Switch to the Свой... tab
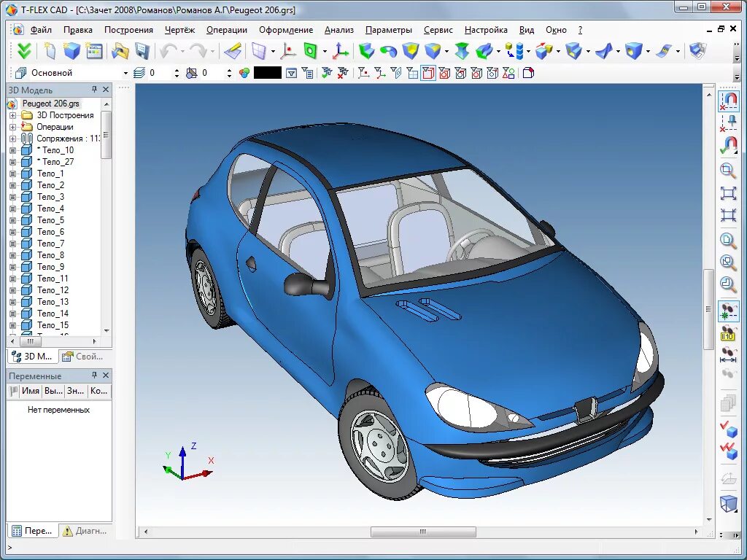747x560 pixels. [83, 356]
